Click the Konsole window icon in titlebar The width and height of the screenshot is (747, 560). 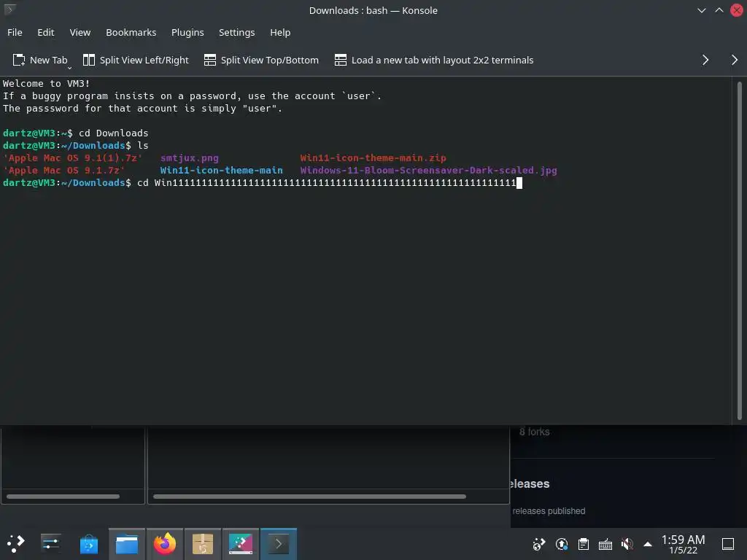[x=9, y=9]
